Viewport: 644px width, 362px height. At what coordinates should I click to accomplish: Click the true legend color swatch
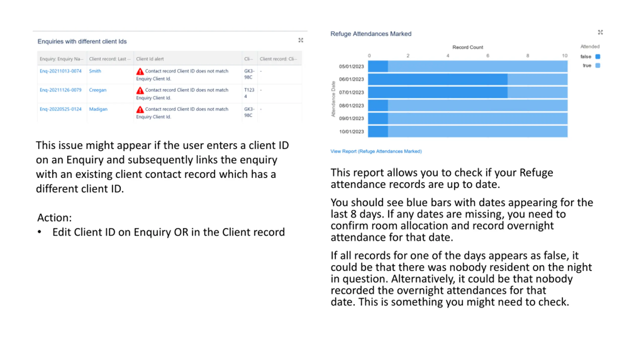point(598,66)
